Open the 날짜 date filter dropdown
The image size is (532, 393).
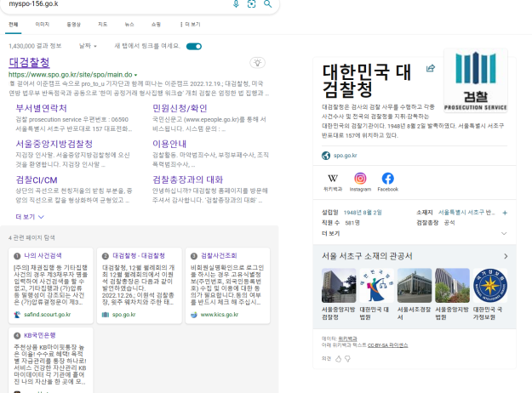[88, 46]
